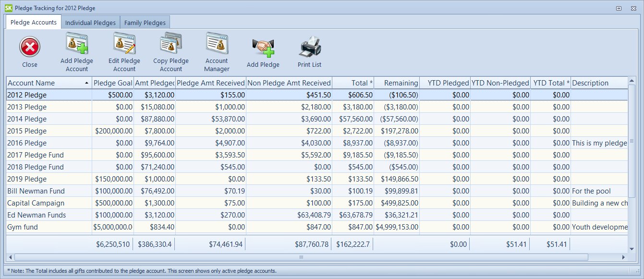Screen dimensions: 644x279
Task: Select the 2018 Pledge Fund row
Action: pyautogui.click(x=317, y=167)
